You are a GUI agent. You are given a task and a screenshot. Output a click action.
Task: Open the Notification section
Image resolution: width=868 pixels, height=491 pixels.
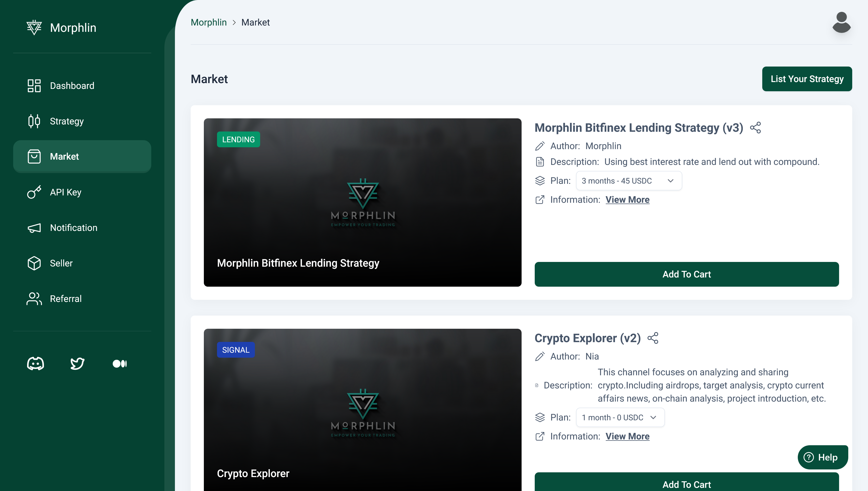coord(73,228)
